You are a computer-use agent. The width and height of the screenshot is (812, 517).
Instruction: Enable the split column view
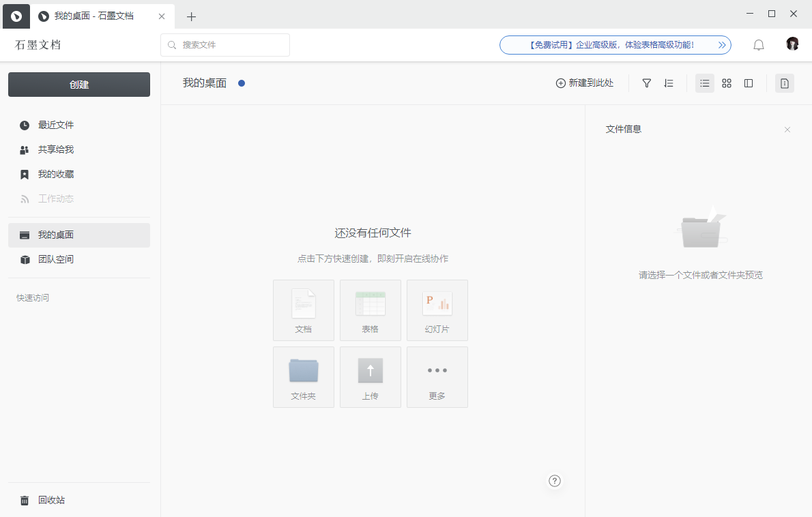coord(749,83)
